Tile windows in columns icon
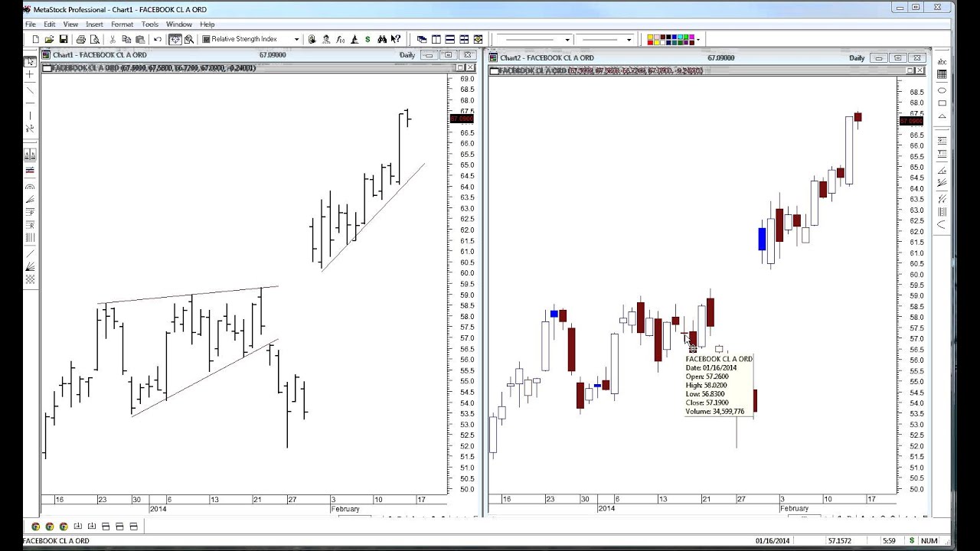 (x=436, y=39)
